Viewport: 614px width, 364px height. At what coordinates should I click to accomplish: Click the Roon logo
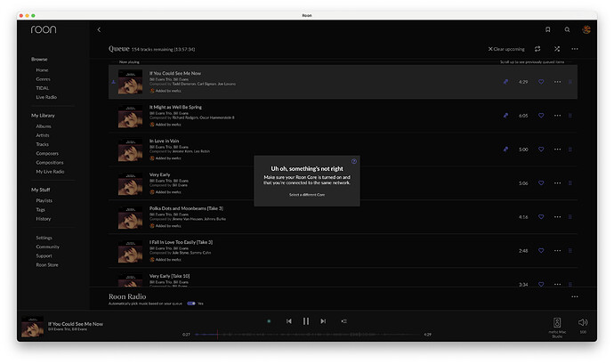point(44,29)
